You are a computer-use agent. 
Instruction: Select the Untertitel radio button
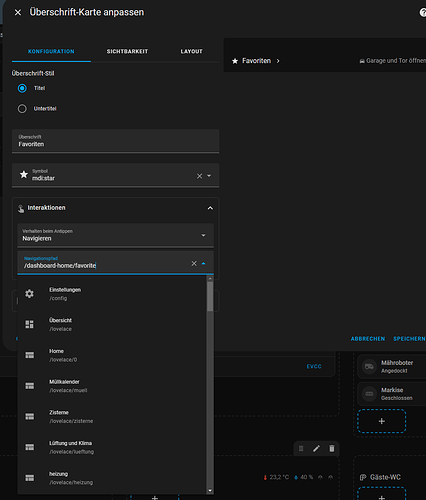(22, 109)
